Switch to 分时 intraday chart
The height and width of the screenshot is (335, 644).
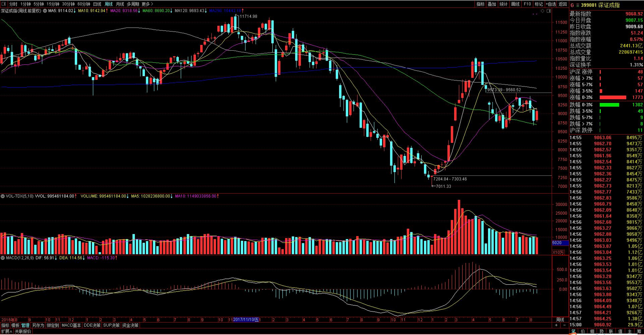13,4
